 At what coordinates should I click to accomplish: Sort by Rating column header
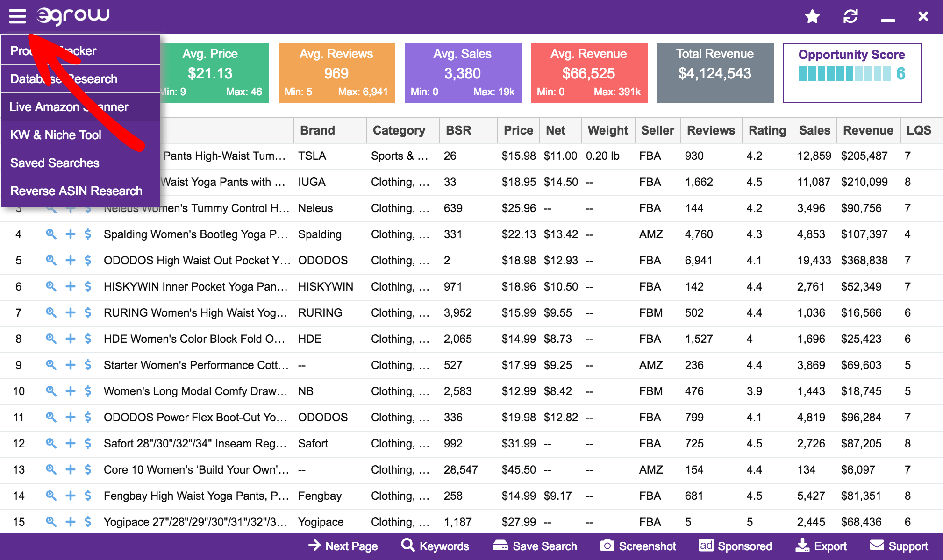point(767,130)
